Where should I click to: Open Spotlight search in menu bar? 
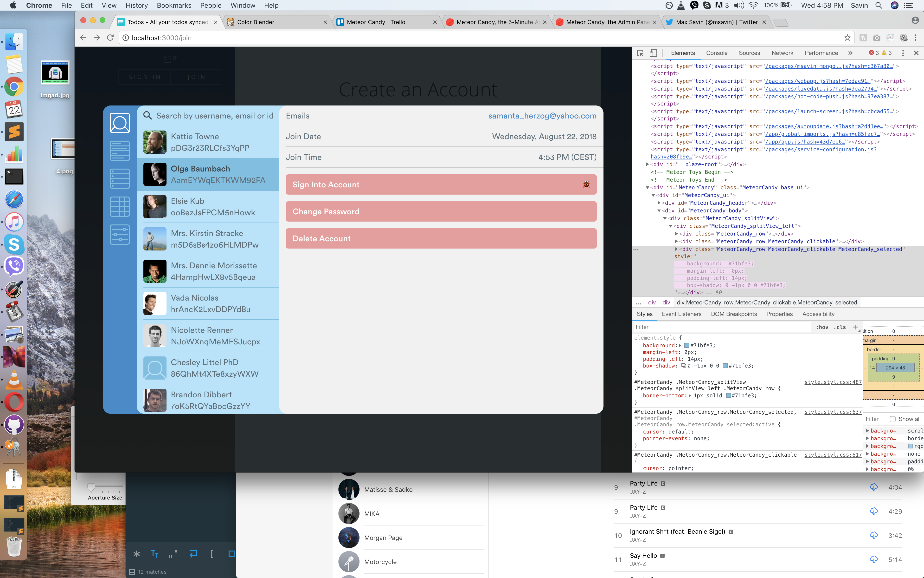(879, 5)
